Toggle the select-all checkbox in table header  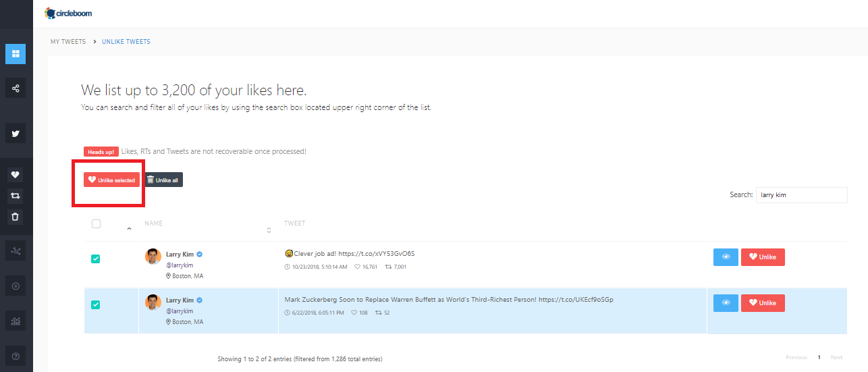click(96, 224)
